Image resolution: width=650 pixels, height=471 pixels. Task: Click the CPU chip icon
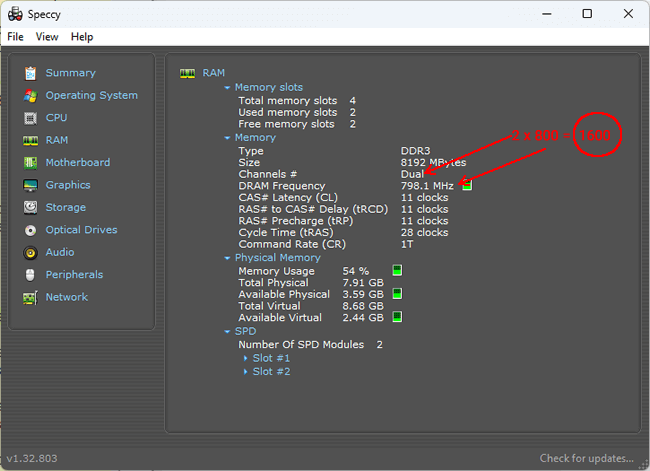pos(30,118)
